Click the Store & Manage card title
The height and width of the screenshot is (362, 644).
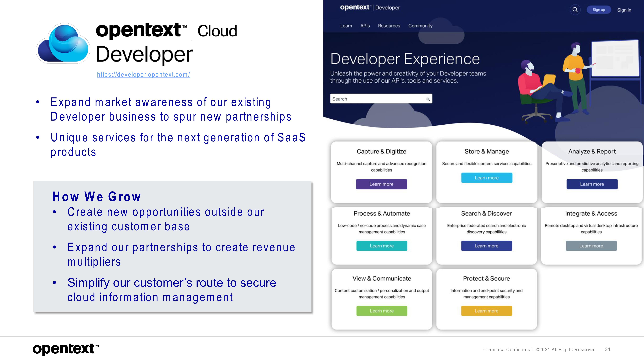click(x=487, y=151)
